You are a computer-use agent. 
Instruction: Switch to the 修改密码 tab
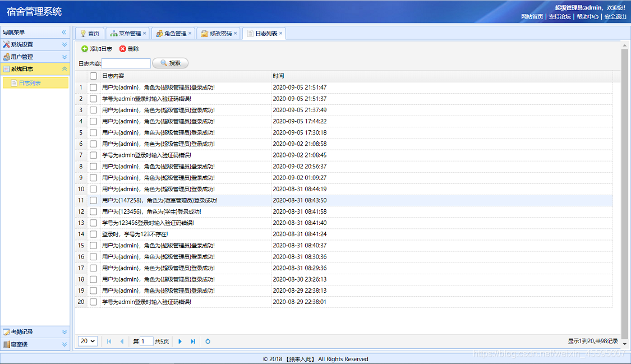click(220, 34)
